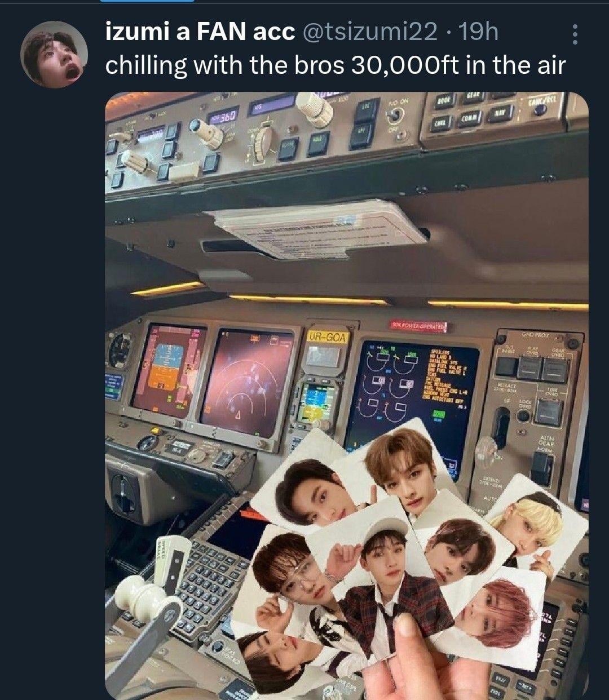The image size is (609, 700).
Task: Open the three-dot more options menu
Action: point(575,35)
